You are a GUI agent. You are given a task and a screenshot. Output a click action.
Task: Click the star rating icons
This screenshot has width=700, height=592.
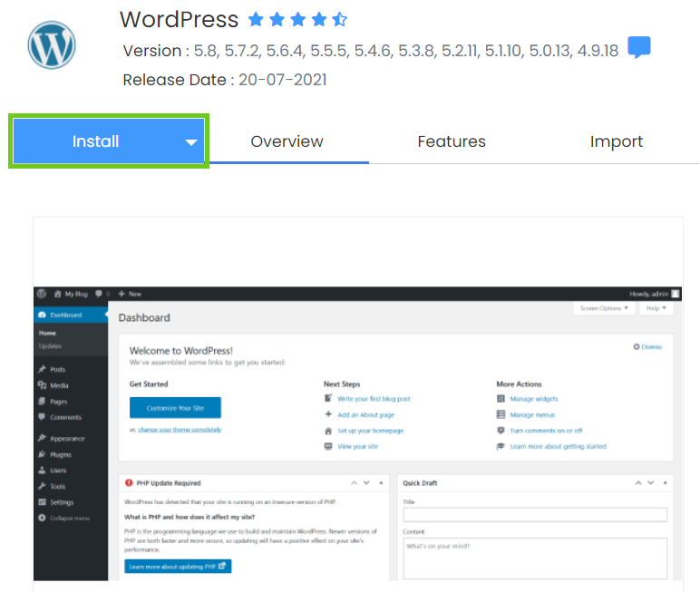point(297,19)
